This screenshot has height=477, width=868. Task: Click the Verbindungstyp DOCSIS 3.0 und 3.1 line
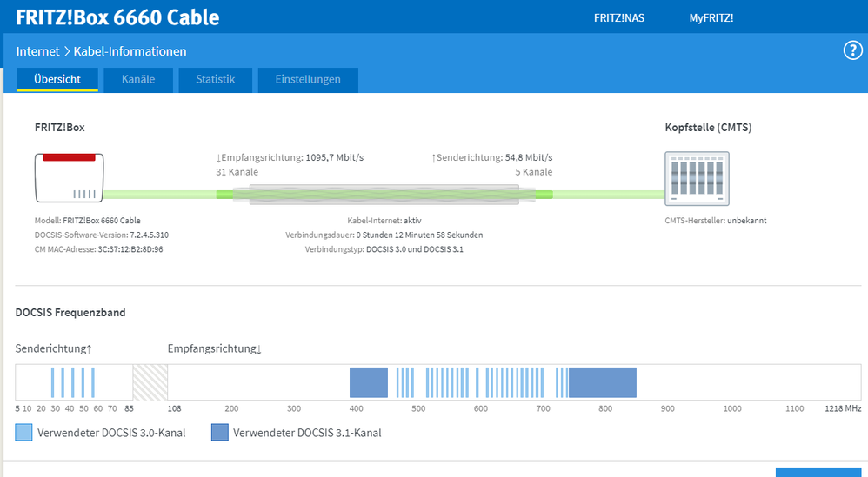(x=384, y=249)
